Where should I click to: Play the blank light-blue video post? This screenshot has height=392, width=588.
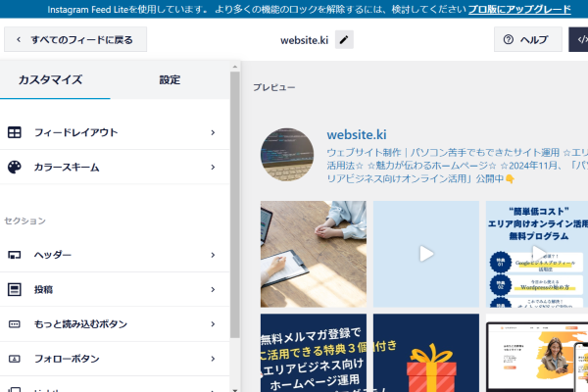(x=426, y=254)
